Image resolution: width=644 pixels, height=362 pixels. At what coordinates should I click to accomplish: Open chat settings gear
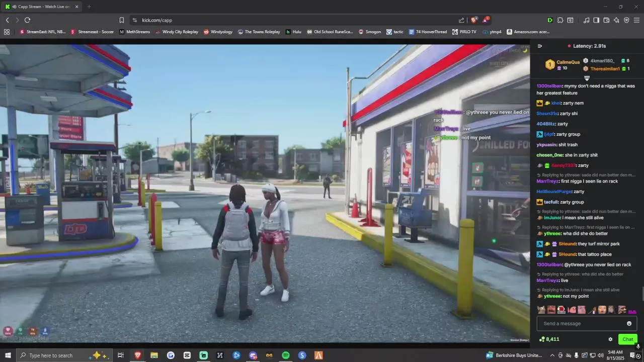click(610, 339)
